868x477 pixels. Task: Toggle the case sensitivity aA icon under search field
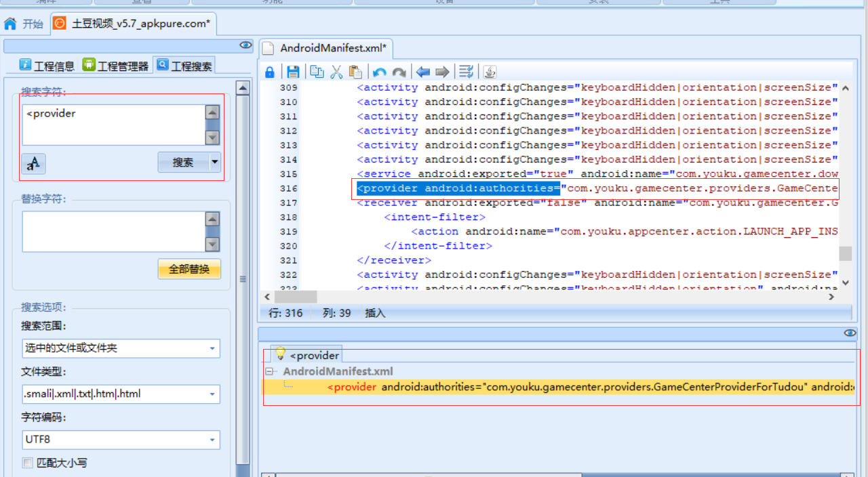(33, 163)
